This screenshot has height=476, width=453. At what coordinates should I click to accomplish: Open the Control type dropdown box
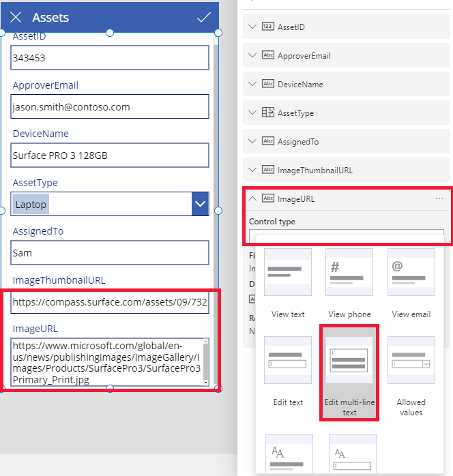(x=347, y=236)
